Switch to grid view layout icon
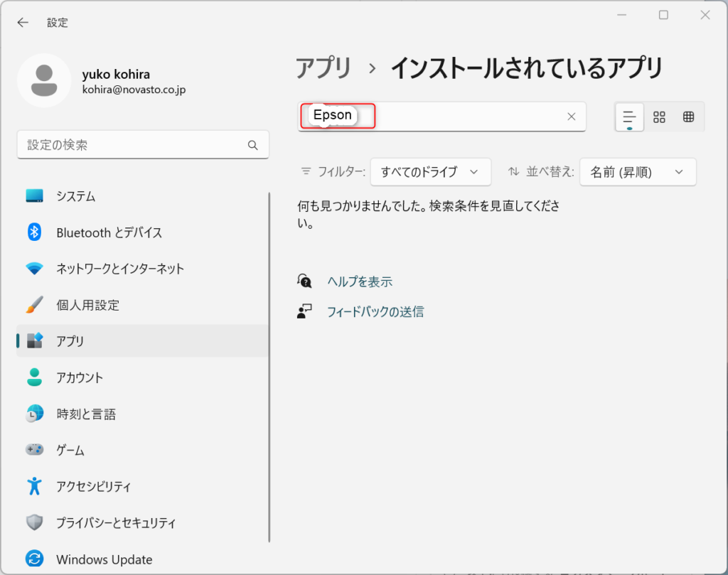Viewport: 728px width, 575px height. tap(659, 117)
